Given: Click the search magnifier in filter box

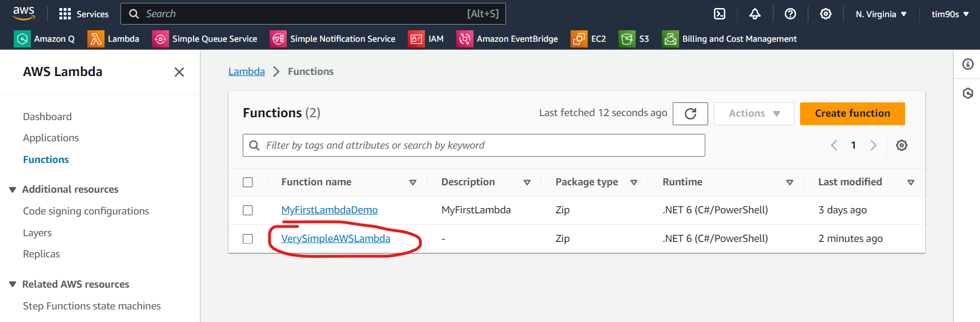Looking at the screenshot, I should [255, 145].
